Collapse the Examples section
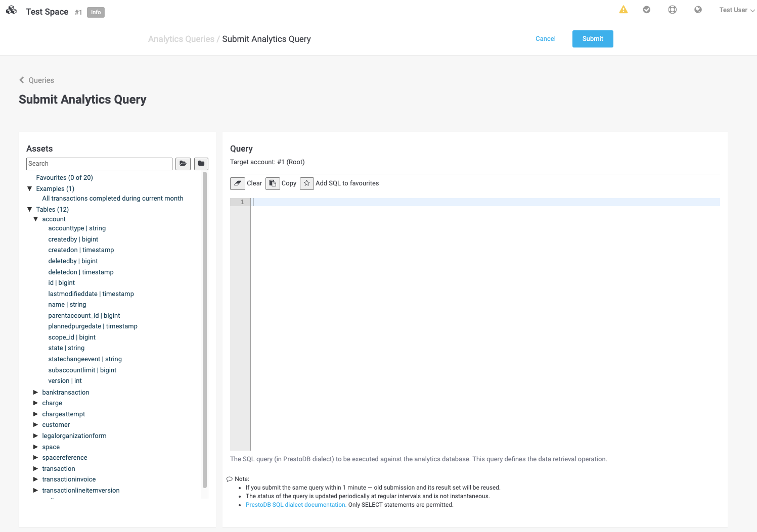This screenshot has height=532, width=757. (29, 188)
